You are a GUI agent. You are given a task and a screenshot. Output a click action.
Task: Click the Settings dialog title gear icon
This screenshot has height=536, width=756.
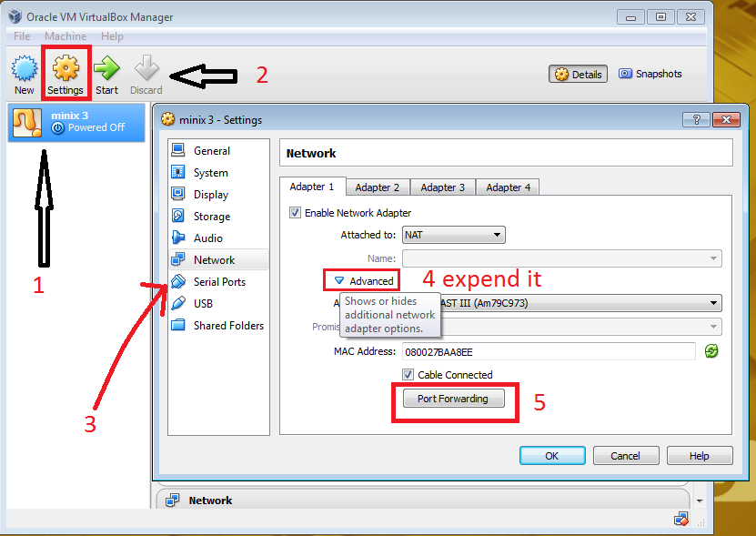tap(167, 119)
